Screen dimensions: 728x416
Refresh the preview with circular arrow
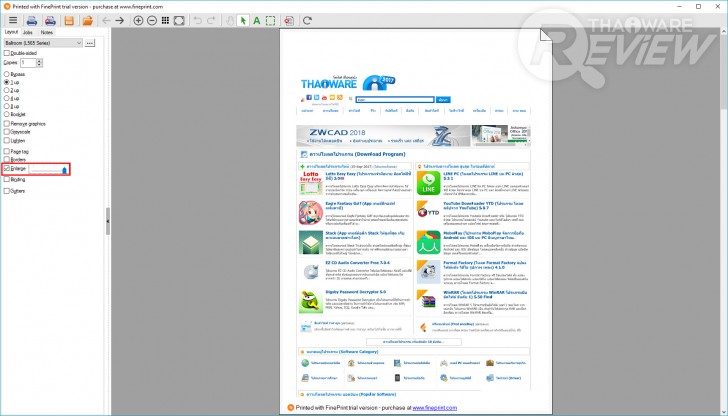click(307, 20)
